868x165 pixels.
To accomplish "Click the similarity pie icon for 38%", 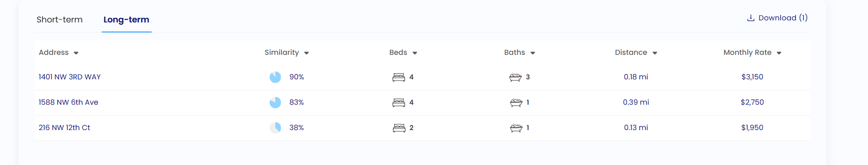I will [x=275, y=128].
